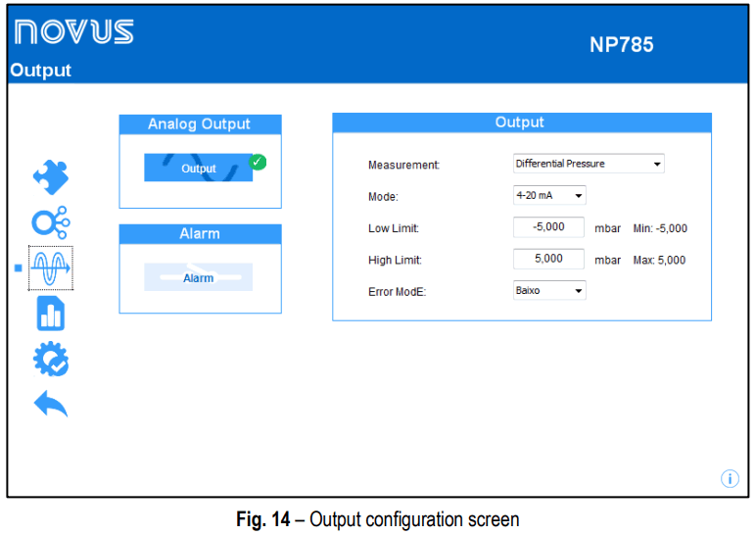Open the puzzle piece sidebar icon

point(51,177)
